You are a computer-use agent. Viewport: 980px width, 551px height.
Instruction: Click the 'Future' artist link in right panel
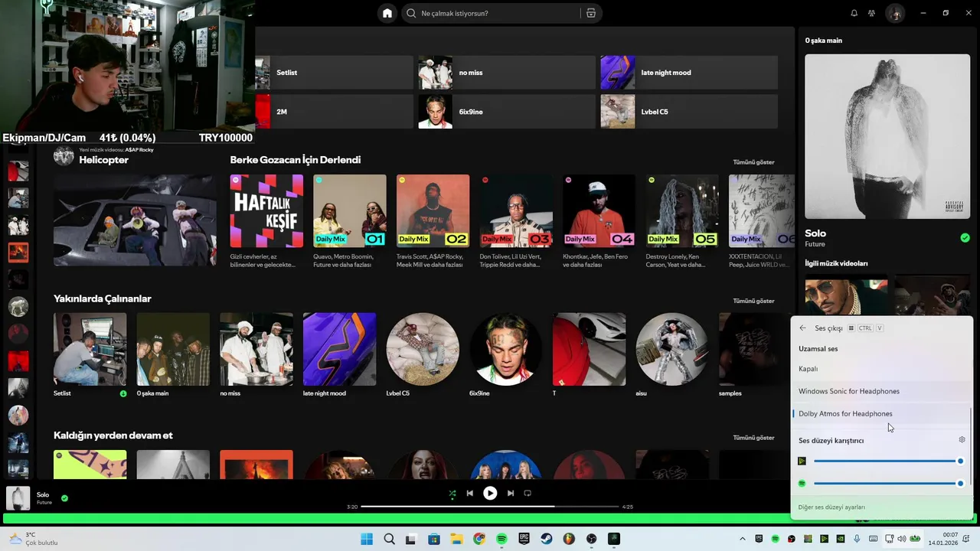(815, 244)
